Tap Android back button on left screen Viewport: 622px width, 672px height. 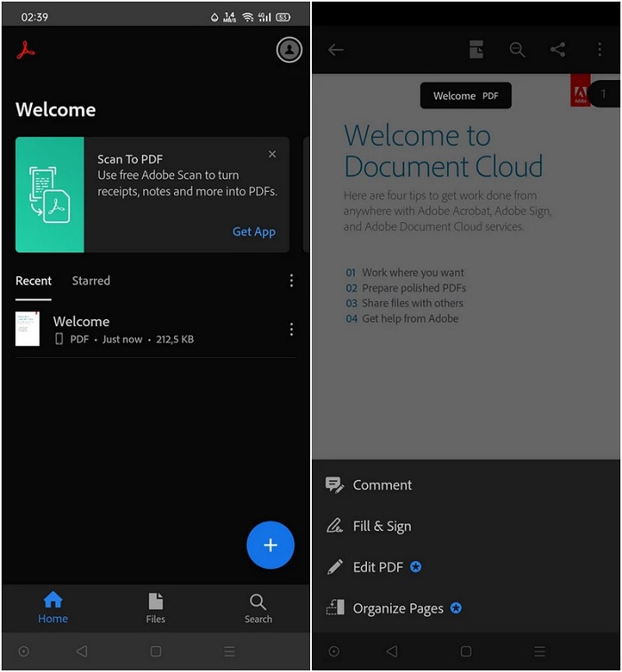click(x=82, y=652)
